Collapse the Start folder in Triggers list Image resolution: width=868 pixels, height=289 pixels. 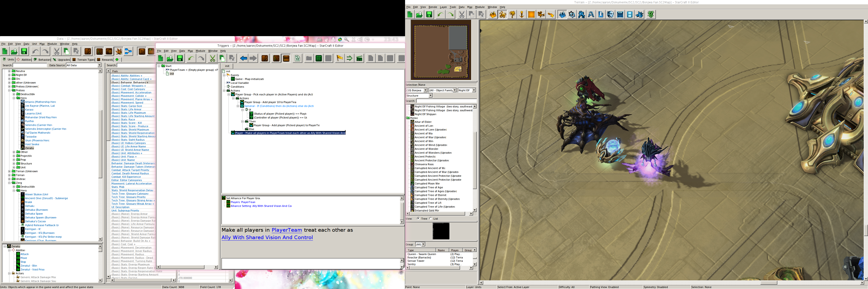tap(159, 66)
